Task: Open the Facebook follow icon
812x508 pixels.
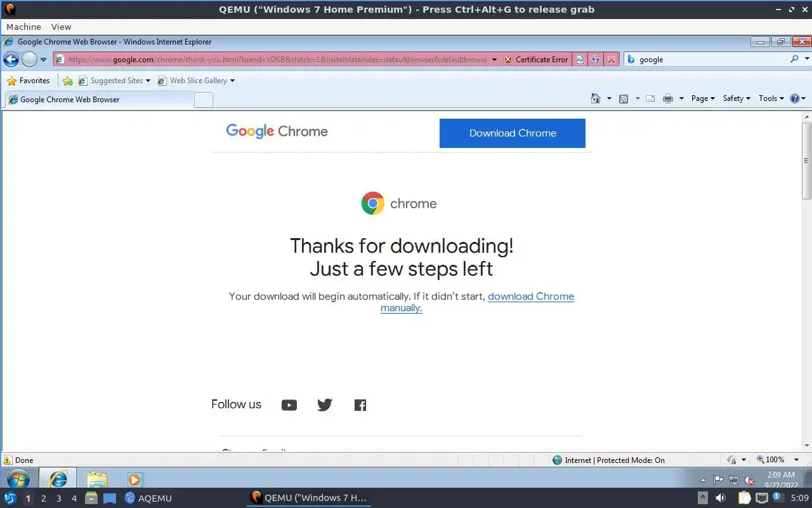Action: (360, 405)
